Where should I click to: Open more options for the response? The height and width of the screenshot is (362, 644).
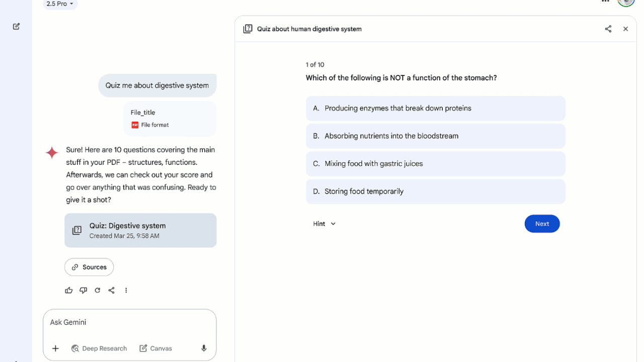click(x=126, y=290)
